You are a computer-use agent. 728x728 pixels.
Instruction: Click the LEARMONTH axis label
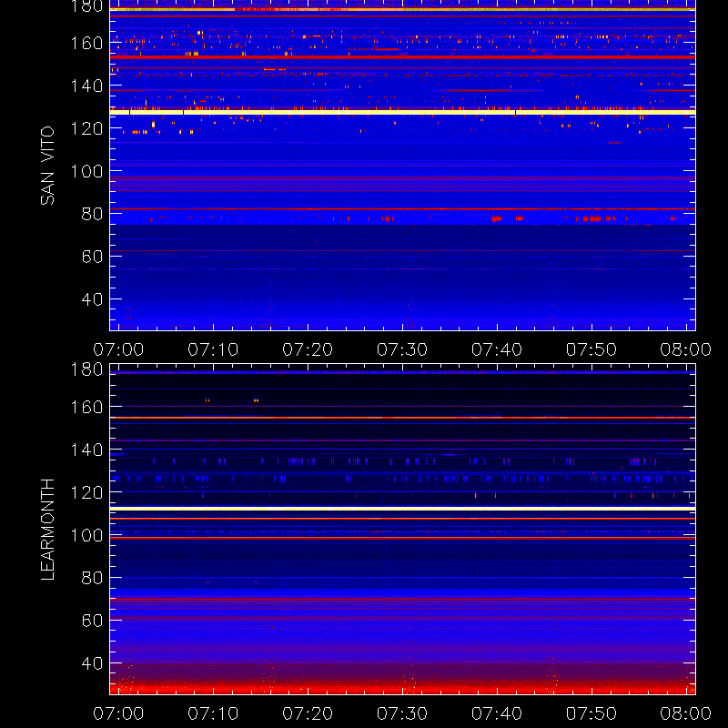(47, 529)
